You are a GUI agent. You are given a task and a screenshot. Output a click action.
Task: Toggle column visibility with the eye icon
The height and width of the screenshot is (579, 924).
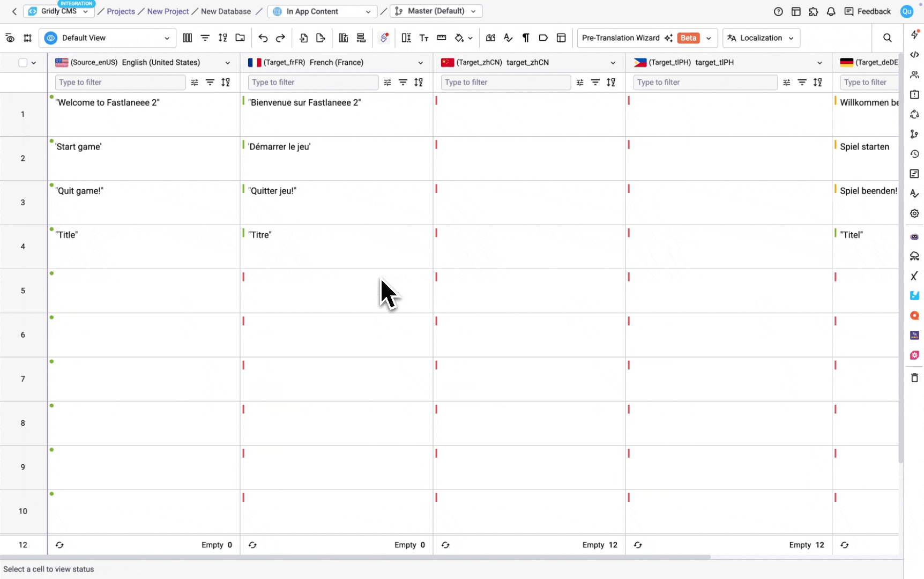[x=10, y=38]
